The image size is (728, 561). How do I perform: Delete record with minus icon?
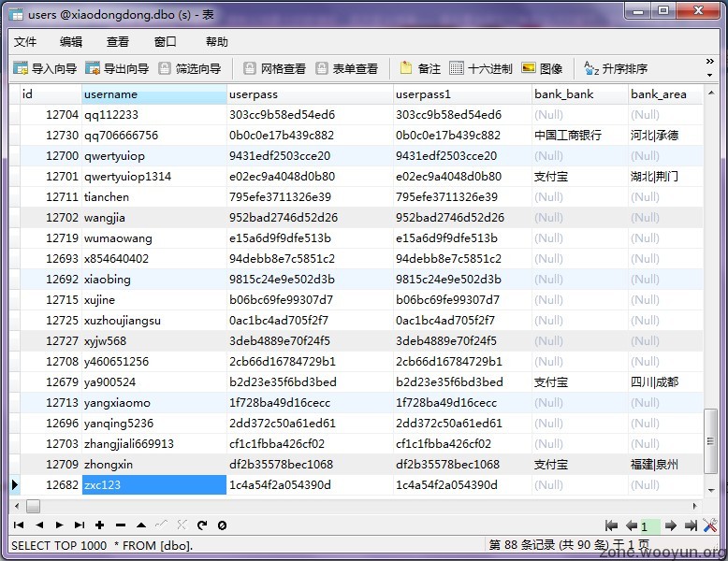[121, 525]
